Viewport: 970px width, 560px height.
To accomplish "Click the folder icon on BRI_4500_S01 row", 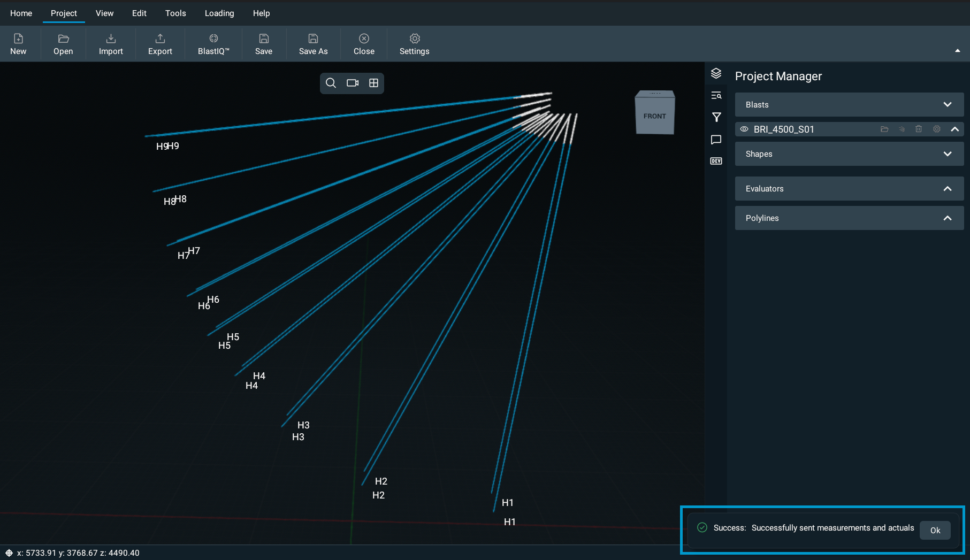I will point(884,129).
